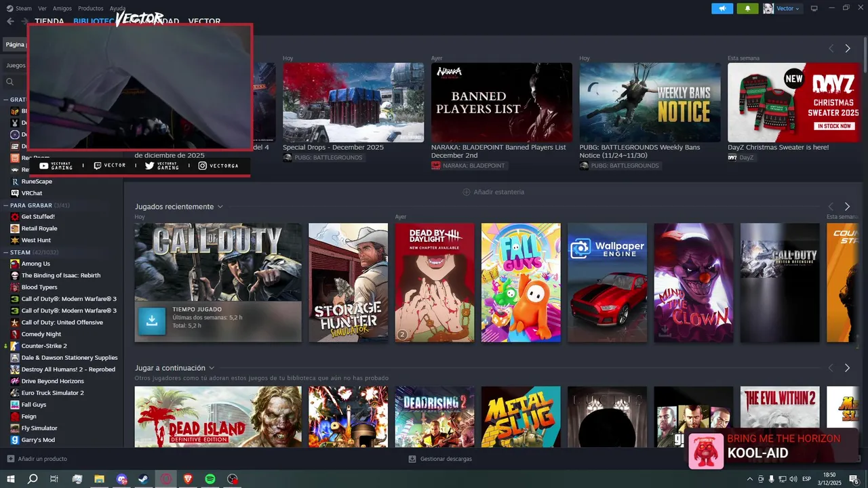Open Brave browser from the taskbar
The width and height of the screenshot is (868, 488).
click(x=188, y=479)
